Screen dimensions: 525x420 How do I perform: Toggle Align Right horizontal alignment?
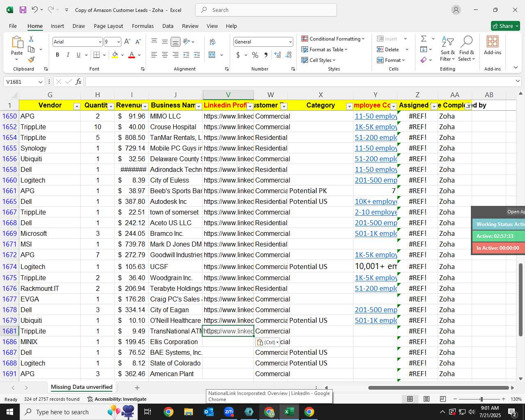click(176, 55)
